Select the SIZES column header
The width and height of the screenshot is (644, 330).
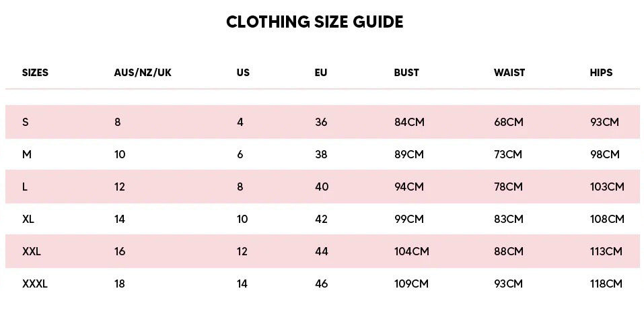coord(36,73)
